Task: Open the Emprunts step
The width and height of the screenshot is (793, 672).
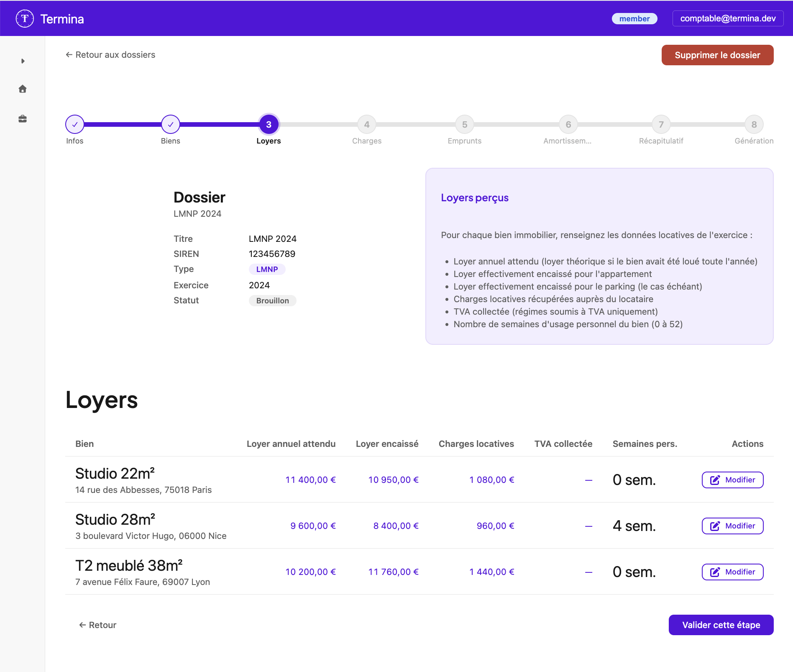Action: (465, 124)
